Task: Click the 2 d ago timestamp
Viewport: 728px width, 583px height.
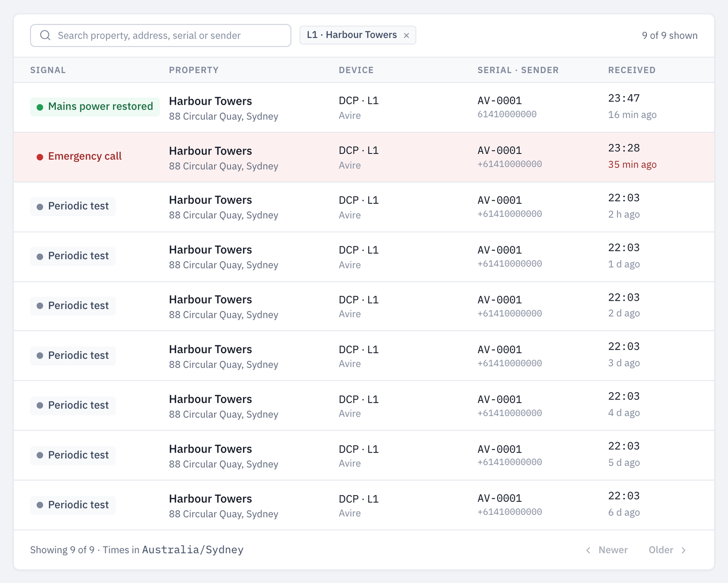Action: click(624, 313)
